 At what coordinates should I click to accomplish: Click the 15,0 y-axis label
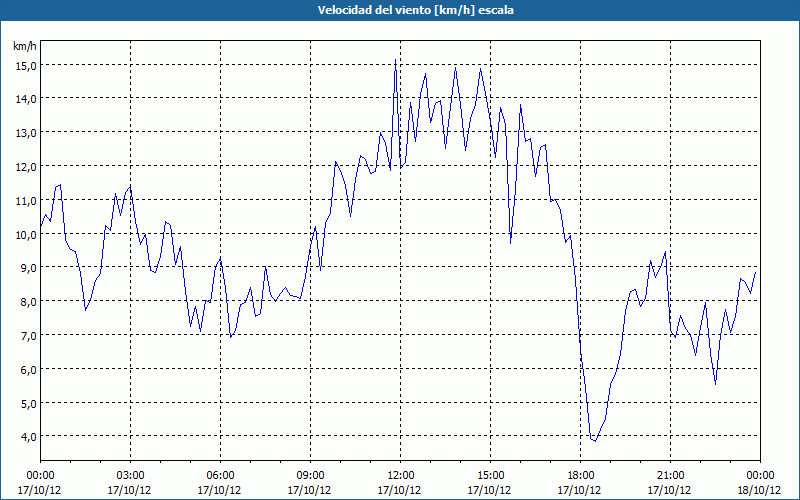pos(24,65)
